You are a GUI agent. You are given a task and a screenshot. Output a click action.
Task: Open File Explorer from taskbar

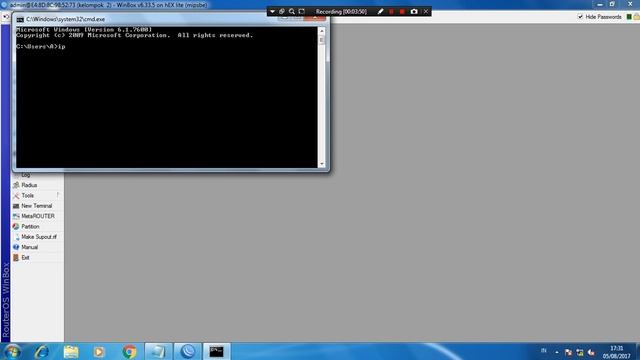[71, 351]
